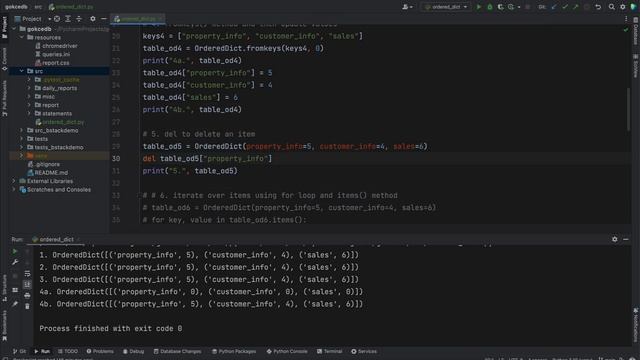
Task: Expand all icon in Project panel
Action: [x=68, y=19]
